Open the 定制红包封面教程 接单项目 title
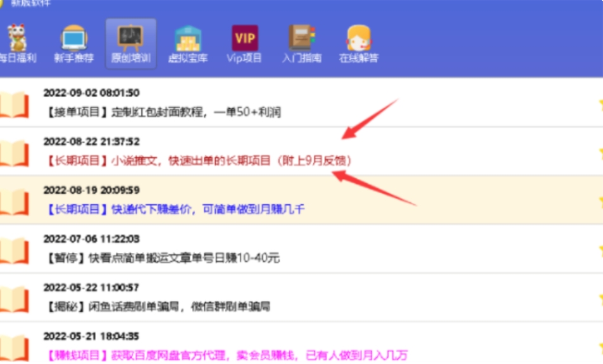603x364 pixels. tap(162, 113)
